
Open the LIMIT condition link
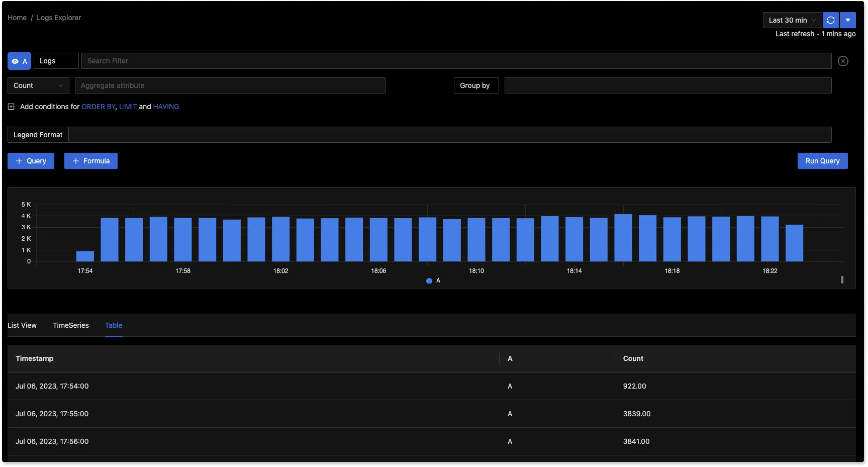click(128, 107)
